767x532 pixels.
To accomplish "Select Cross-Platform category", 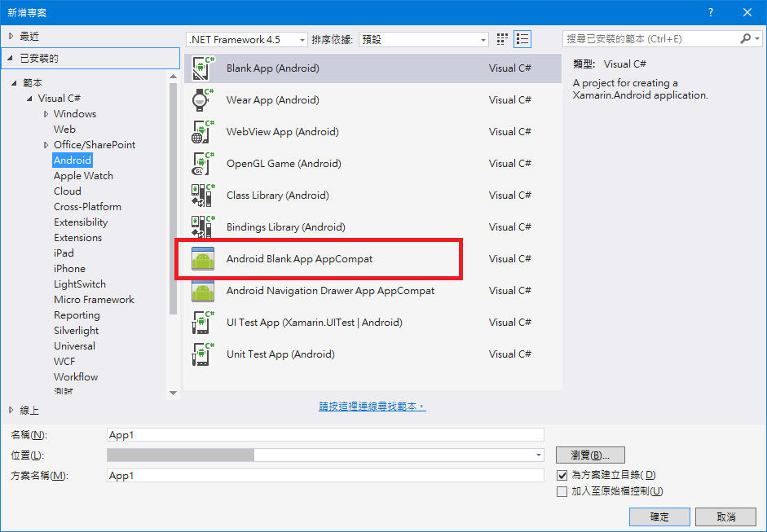I will pyautogui.click(x=87, y=207).
